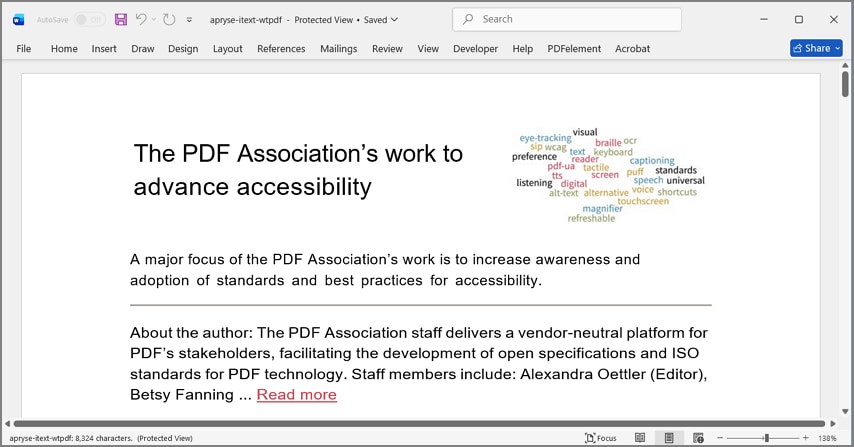This screenshot has height=447, width=854.
Task: Open the File menu
Action: (23, 48)
